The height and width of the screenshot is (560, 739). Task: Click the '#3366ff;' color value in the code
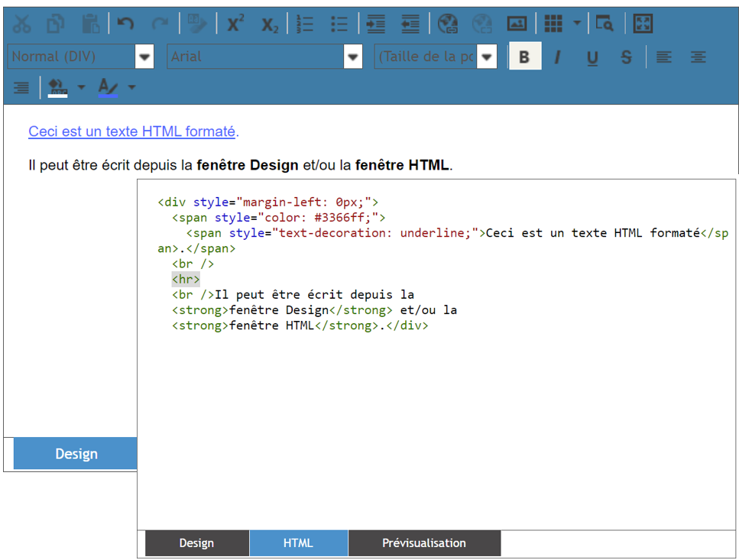pos(342,218)
